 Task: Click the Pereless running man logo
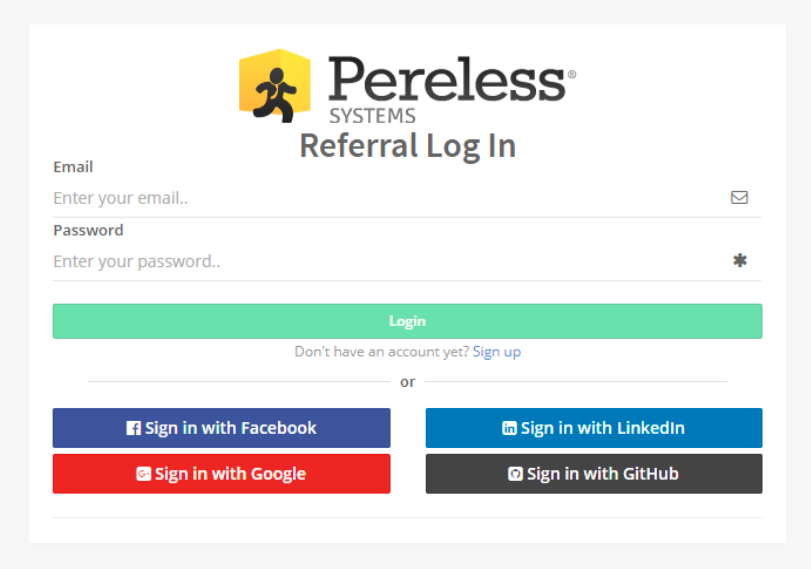(x=275, y=86)
